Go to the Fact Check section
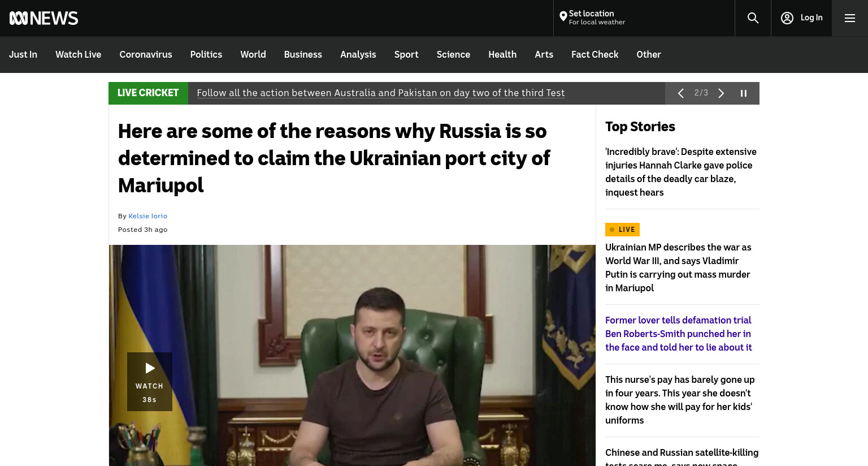 point(594,55)
